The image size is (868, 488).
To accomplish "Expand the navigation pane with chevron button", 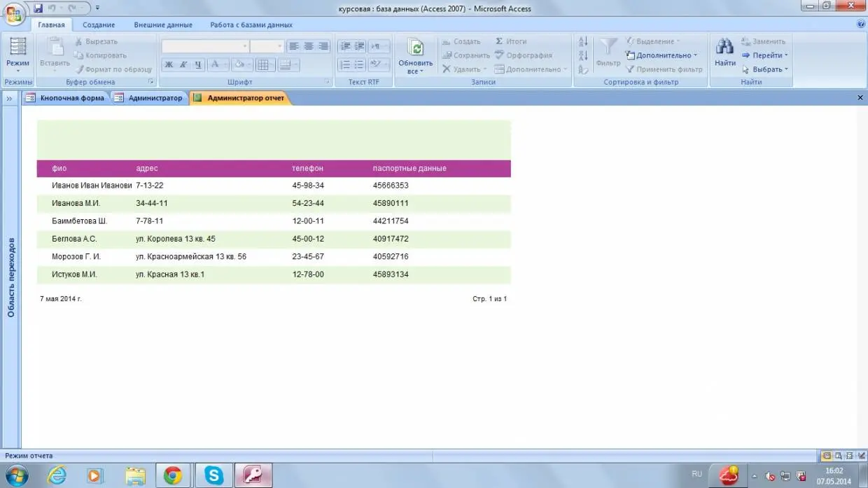I will pos(10,99).
